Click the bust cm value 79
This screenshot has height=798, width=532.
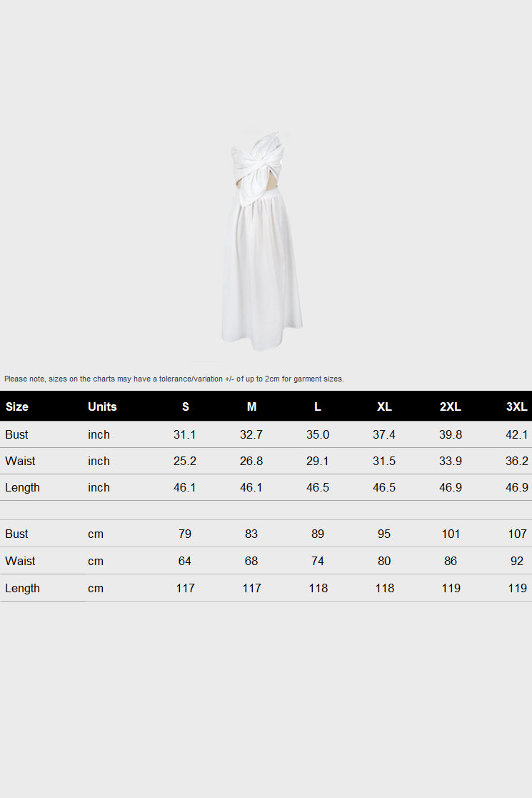(x=185, y=534)
